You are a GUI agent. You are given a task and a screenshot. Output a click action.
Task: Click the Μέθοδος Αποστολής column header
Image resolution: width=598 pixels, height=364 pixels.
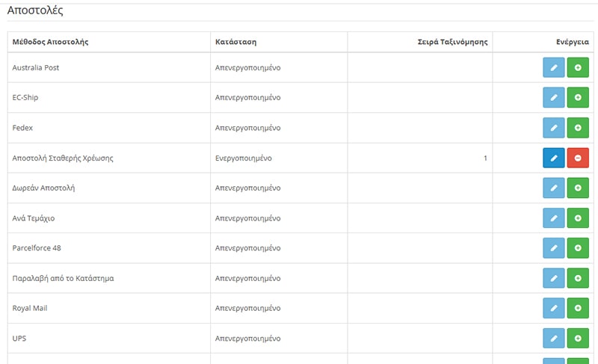[x=51, y=42]
